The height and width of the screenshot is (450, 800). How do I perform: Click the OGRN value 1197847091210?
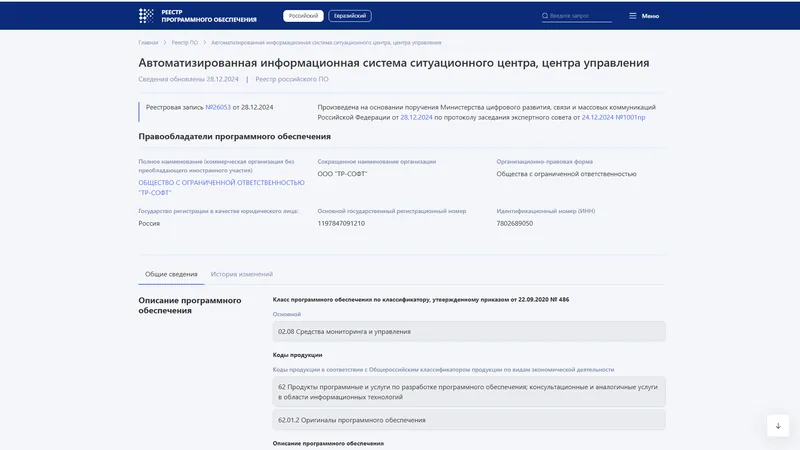341,223
